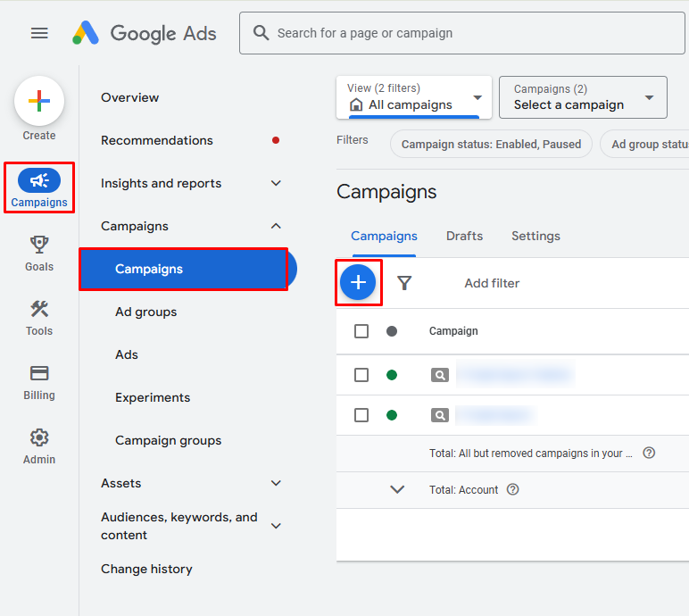Click the gray status column header dot
This screenshot has width=689, height=616.
pyautogui.click(x=392, y=331)
